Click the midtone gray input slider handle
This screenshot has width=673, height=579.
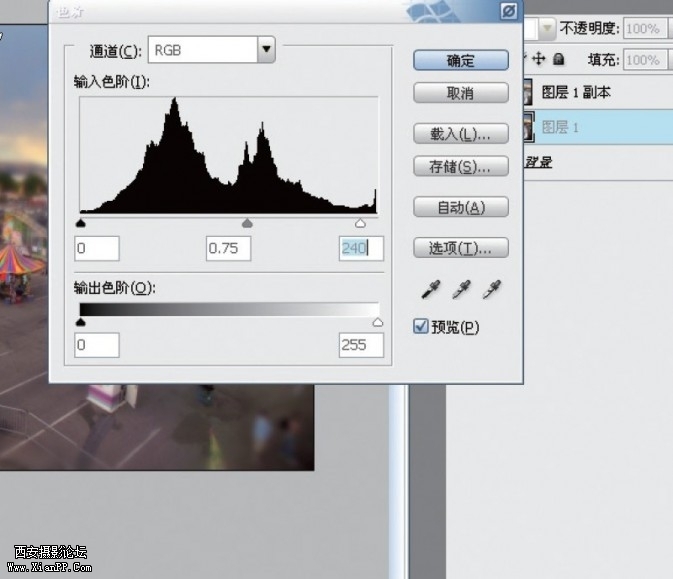248,223
